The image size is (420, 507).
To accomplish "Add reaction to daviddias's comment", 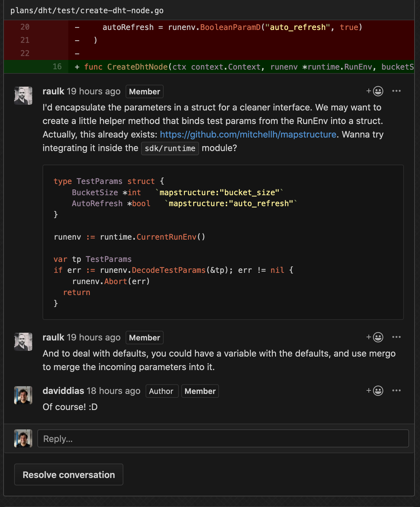I will tap(375, 391).
